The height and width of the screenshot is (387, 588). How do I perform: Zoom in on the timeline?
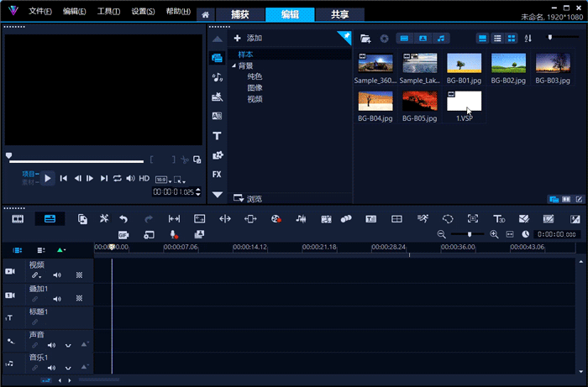click(494, 234)
